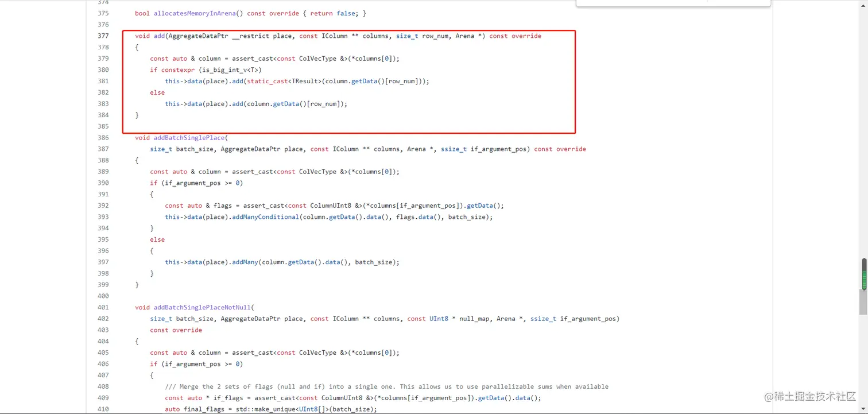
Task: Click the 'else' keyword on line 382
Action: point(157,92)
